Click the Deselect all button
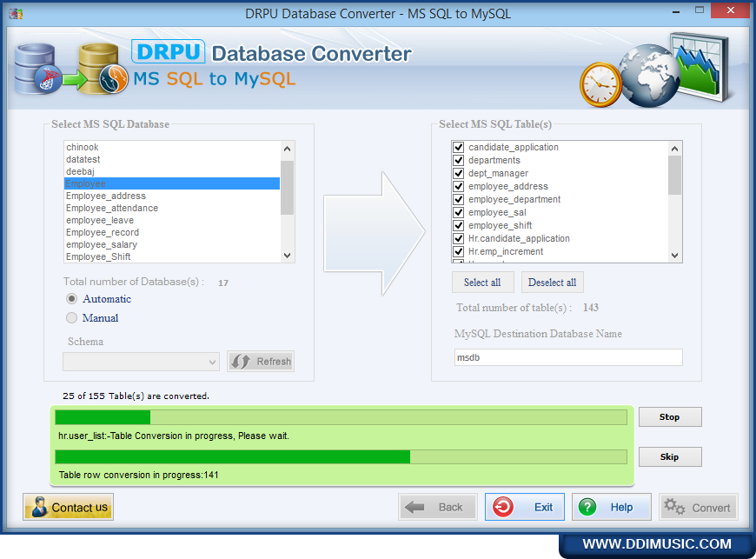756x559 pixels. coord(552,283)
